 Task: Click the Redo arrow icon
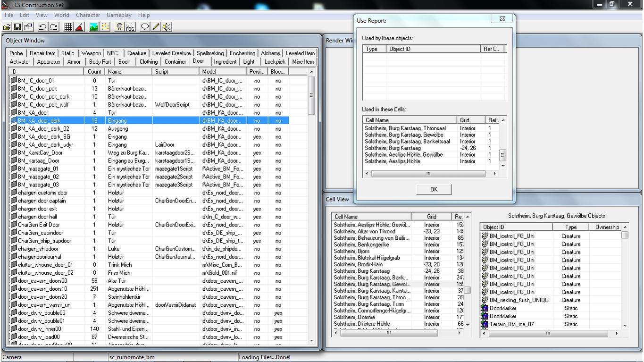pyautogui.click(x=54, y=27)
